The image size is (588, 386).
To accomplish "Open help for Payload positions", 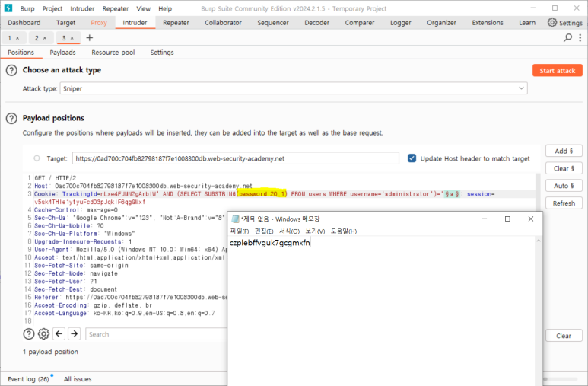I will tap(11, 118).
